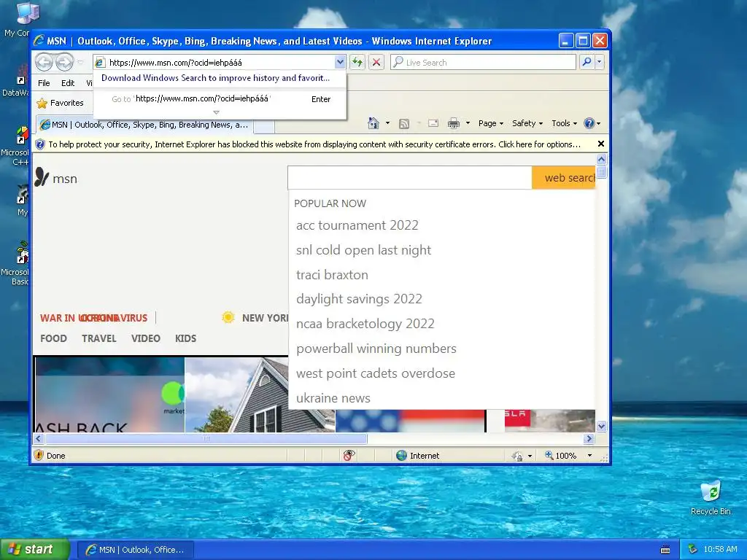Open the VIDEO section tab
Screen dimensions: 747x560
click(x=146, y=338)
